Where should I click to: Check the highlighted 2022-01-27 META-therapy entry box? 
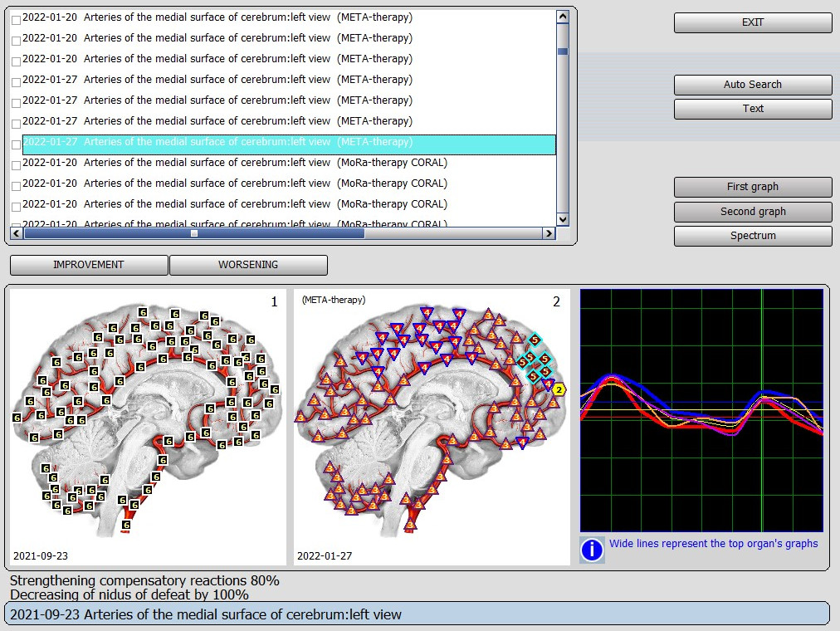(16, 144)
